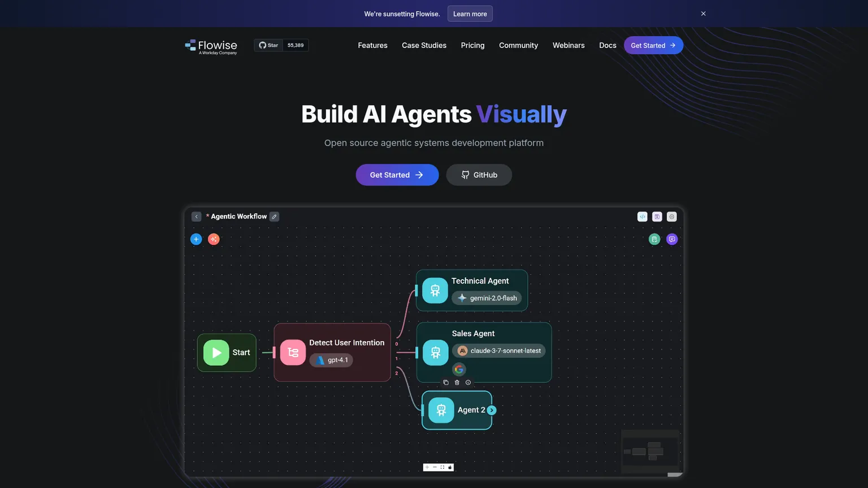Zoom out with the canvas minus control
Image resolution: width=868 pixels, height=488 pixels.
point(435,467)
